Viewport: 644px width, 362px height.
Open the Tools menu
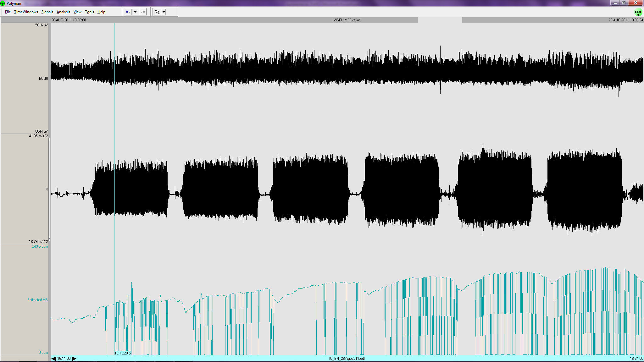click(89, 12)
